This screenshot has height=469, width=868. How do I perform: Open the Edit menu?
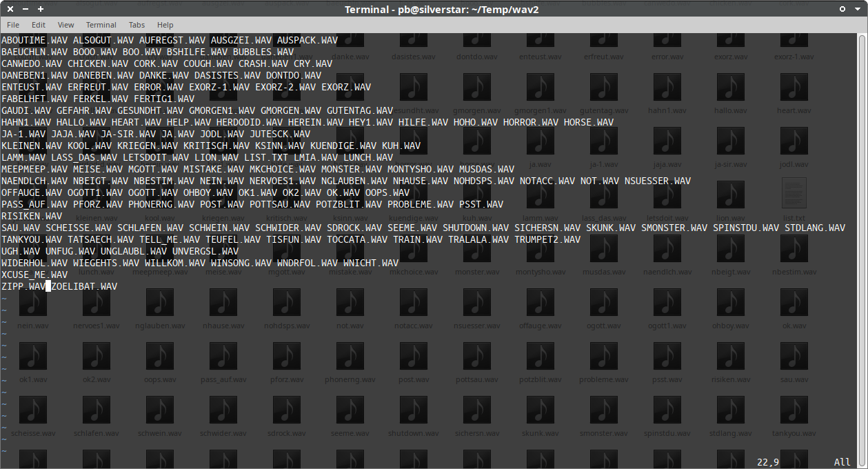(x=38, y=25)
